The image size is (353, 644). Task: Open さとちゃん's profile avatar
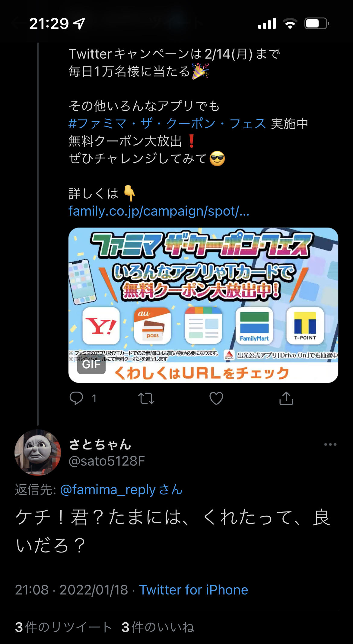click(x=38, y=452)
